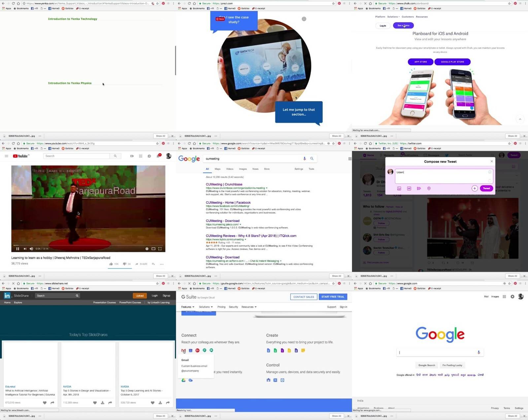Viewport: 528px width, 420px height.
Task: Click "Let me jump to that section" on Prezi
Action: tap(299, 112)
